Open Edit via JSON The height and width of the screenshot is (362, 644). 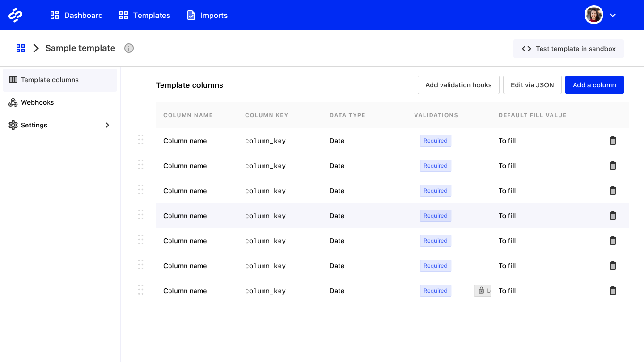[533, 85]
